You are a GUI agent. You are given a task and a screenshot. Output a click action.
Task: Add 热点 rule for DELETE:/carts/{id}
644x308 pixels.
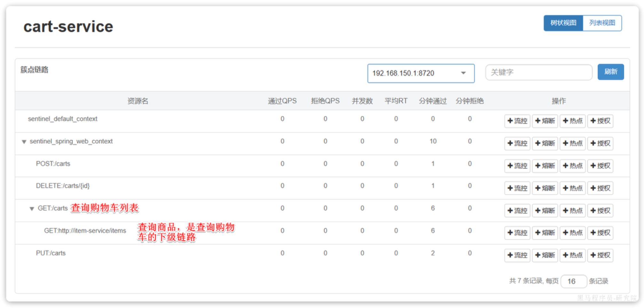(x=573, y=188)
